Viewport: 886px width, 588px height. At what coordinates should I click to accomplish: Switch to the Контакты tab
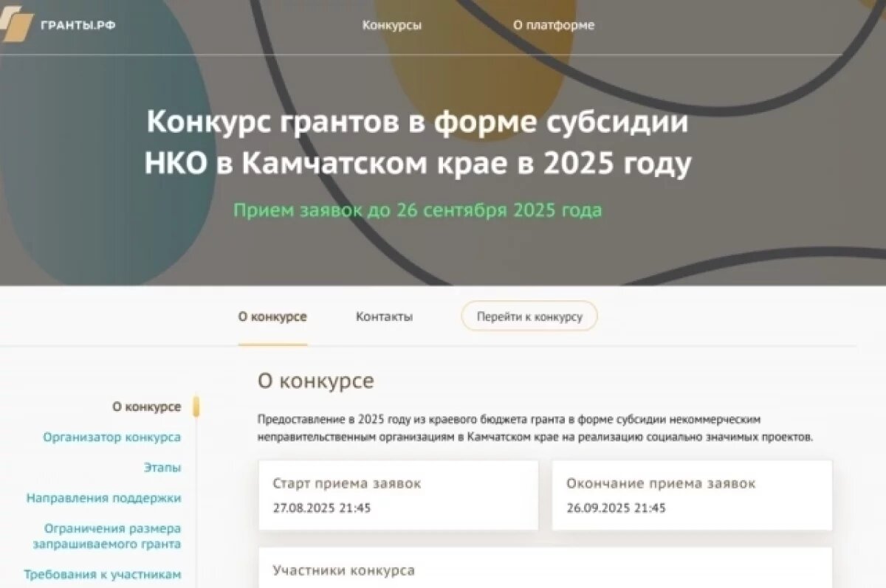pyautogui.click(x=384, y=316)
